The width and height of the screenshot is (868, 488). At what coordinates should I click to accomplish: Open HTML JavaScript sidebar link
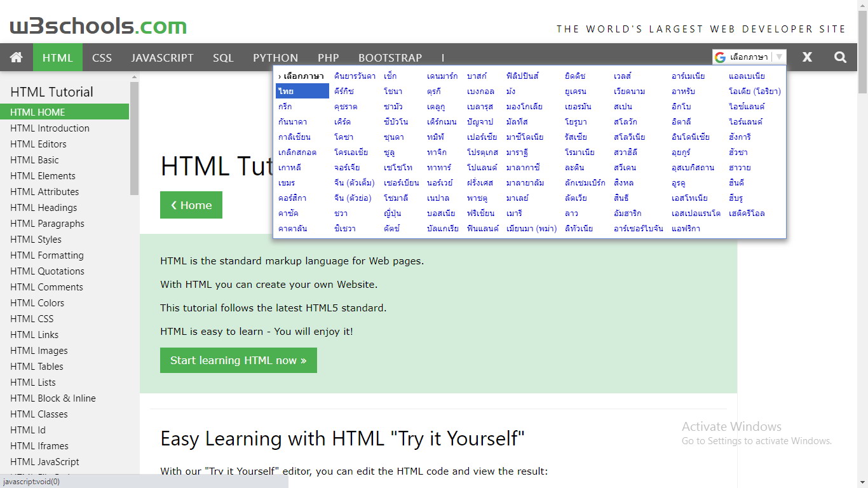(44, 461)
